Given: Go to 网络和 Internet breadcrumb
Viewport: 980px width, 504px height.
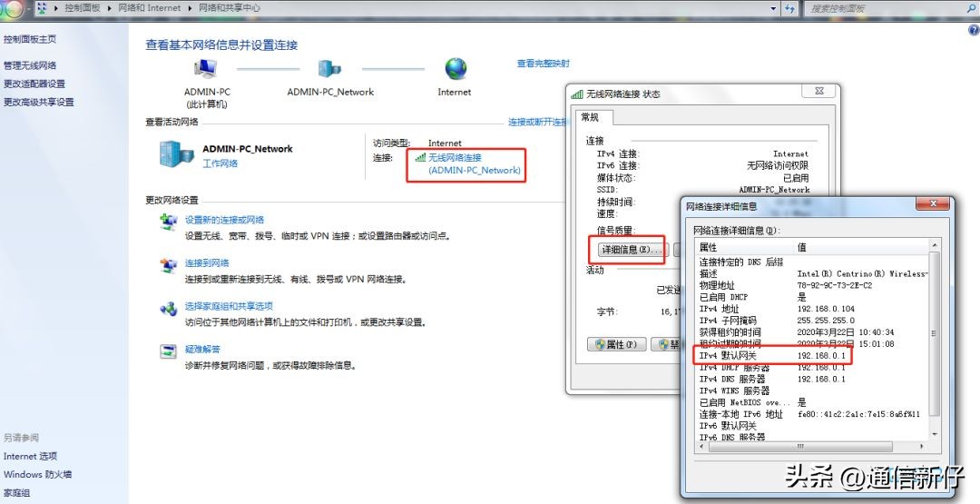Looking at the screenshot, I should [x=150, y=8].
